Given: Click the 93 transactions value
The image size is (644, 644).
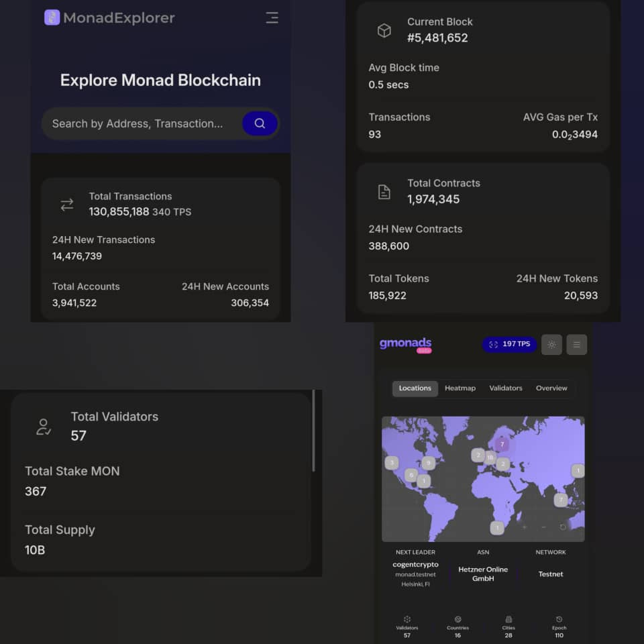Looking at the screenshot, I should [374, 134].
